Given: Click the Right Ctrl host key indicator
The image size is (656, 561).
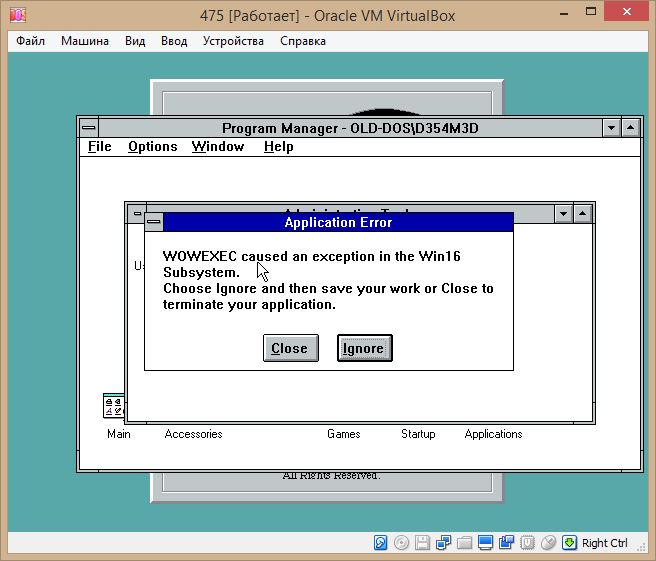Looking at the screenshot, I should click(605, 543).
